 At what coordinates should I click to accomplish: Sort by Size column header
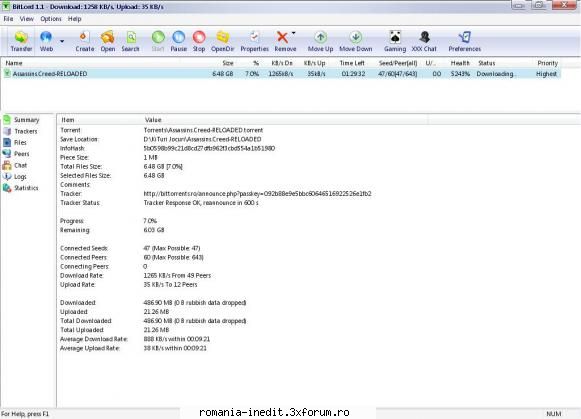(228, 63)
